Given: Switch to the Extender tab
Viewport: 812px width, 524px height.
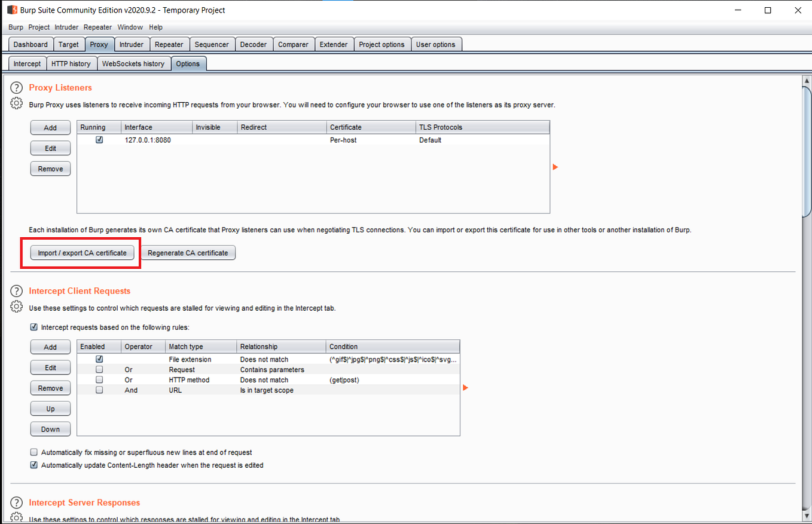Looking at the screenshot, I should pos(334,45).
